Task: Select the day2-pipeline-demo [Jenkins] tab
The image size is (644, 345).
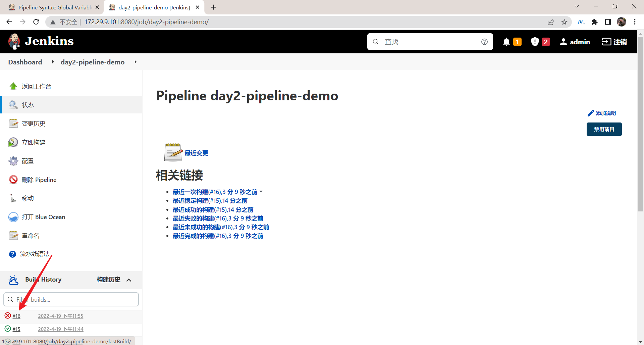Action: pyautogui.click(x=154, y=7)
